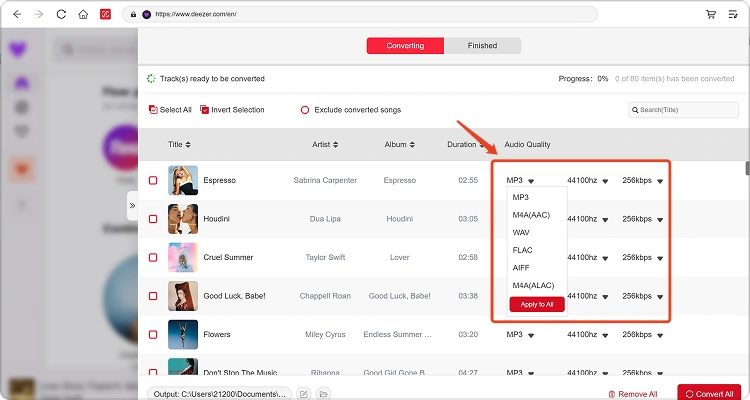Click the Houdini album cover thumbnail
Image resolution: width=750 pixels, height=400 pixels.
[x=183, y=219]
